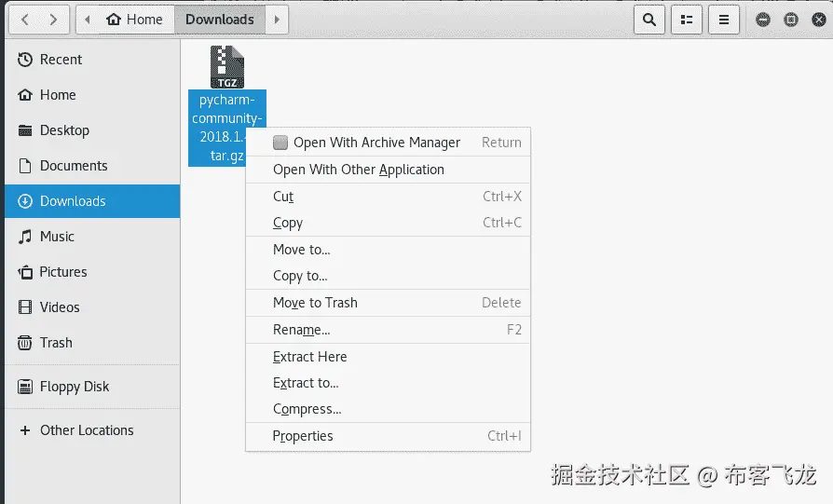The image size is (833, 504).
Task: Open the Music folder in the sidebar
Action: 57,237
